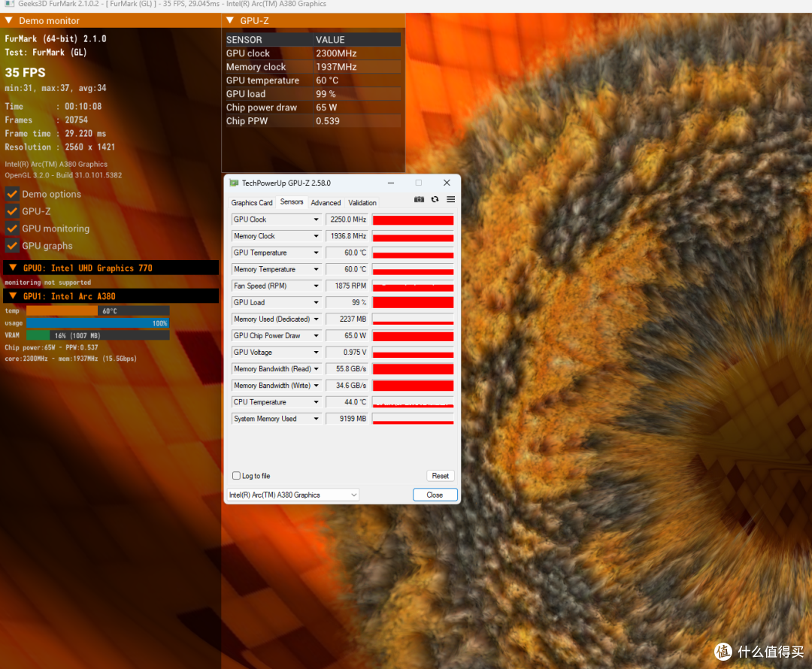Collapse the Demo monitor panel
This screenshot has height=669, width=812.
[9, 20]
